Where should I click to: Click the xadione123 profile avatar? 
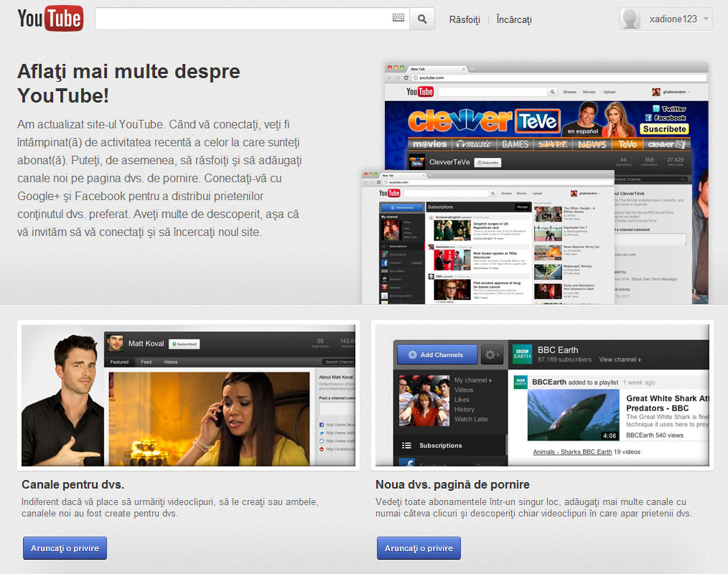[x=630, y=19]
